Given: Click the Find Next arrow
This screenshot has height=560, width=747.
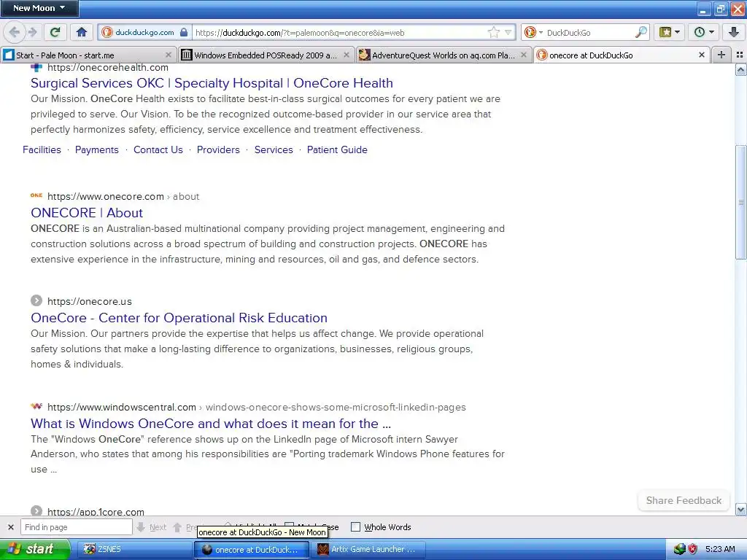Looking at the screenshot, I should [152, 527].
